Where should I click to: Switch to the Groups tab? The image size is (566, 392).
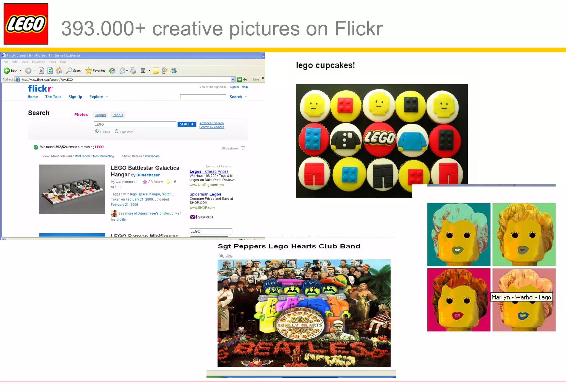tap(100, 115)
